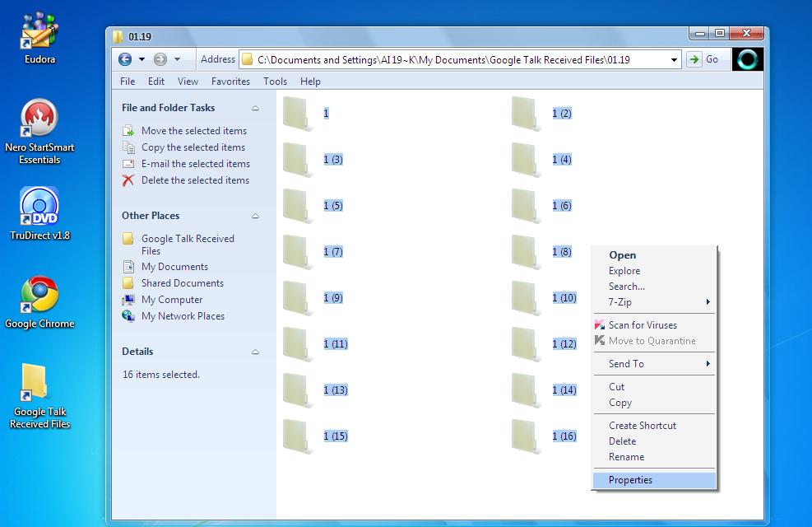Expand the Back button history dropdown
812x527 pixels.
142,59
